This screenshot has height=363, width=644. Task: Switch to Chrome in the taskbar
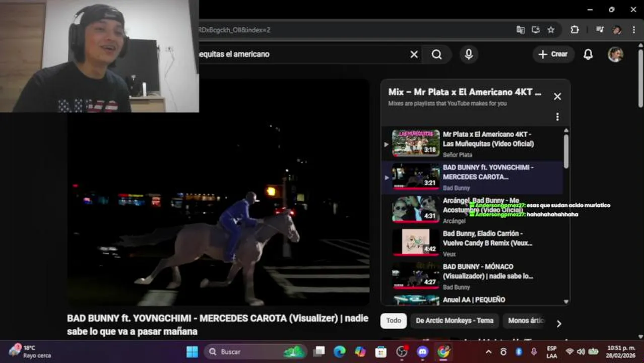443,351
